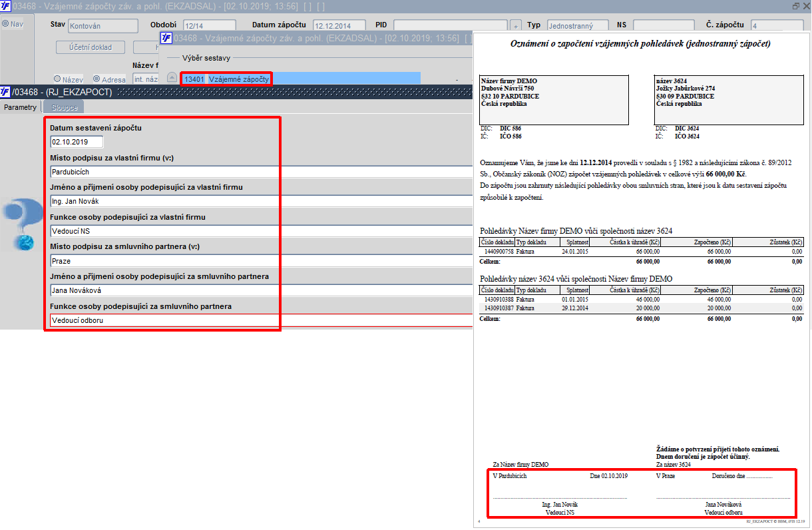This screenshot has width=812, height=530.
Task: Select the Název radio button
Action: click(x=57, y=79)
